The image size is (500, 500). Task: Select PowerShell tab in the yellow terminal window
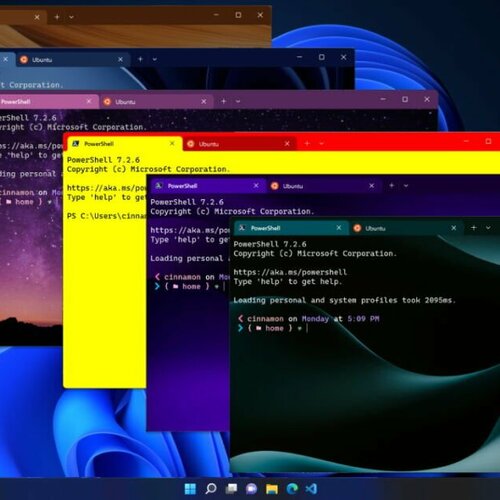124,144
